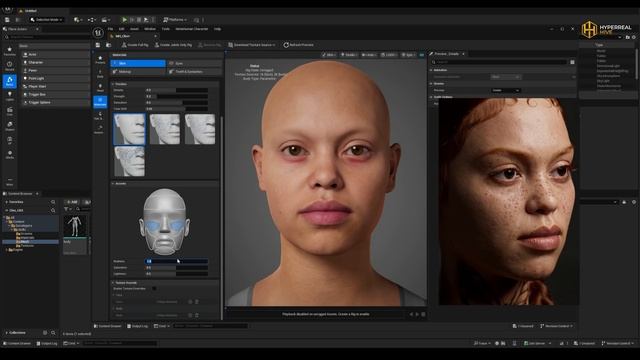Open Platforms dropdown in main toolbar
The width and height of the screenshot is (640, 360).
[x=175, y=20]
